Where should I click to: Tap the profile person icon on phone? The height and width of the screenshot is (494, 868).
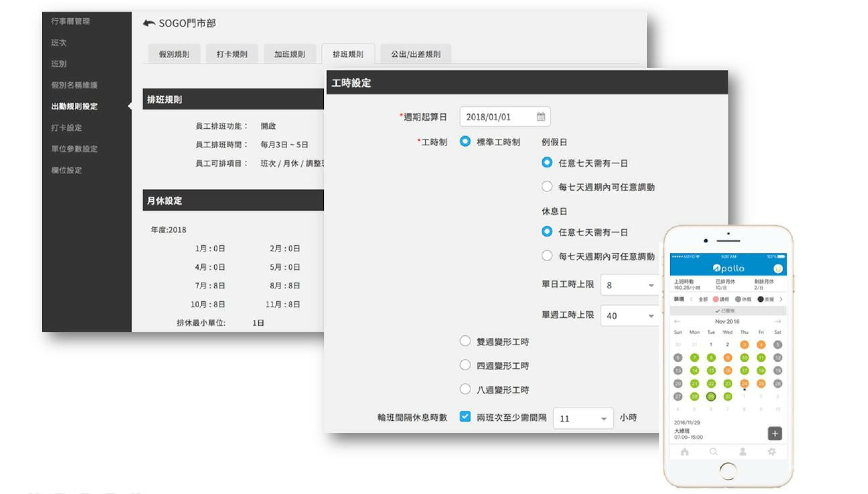coord(742,452)
